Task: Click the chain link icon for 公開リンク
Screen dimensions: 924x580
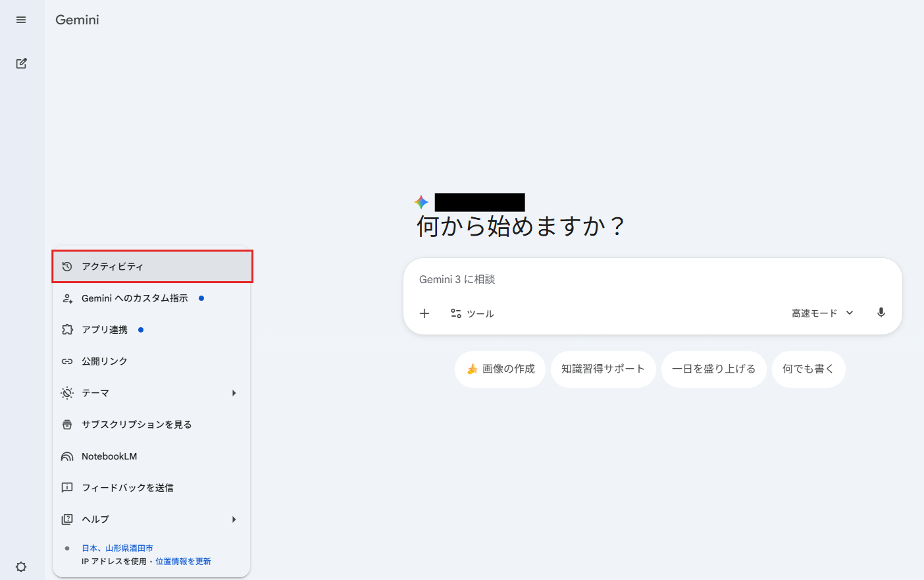Action: click(67, 361)
